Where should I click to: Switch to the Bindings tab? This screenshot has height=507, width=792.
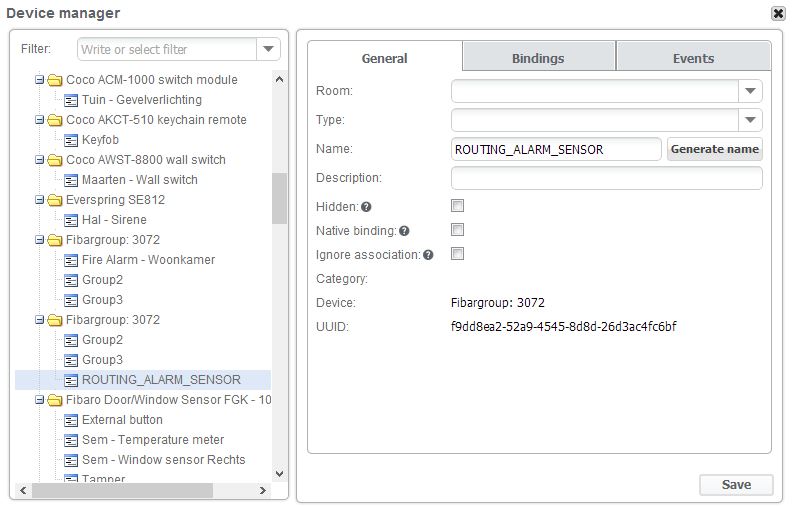coord(538,58)
